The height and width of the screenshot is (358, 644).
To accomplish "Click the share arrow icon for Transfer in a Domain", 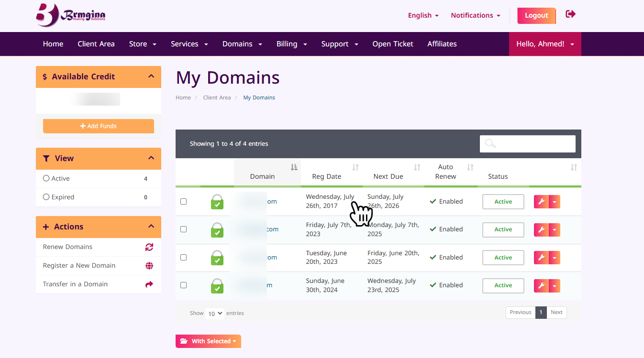I will pyautogui.click(x=149, y=284).
